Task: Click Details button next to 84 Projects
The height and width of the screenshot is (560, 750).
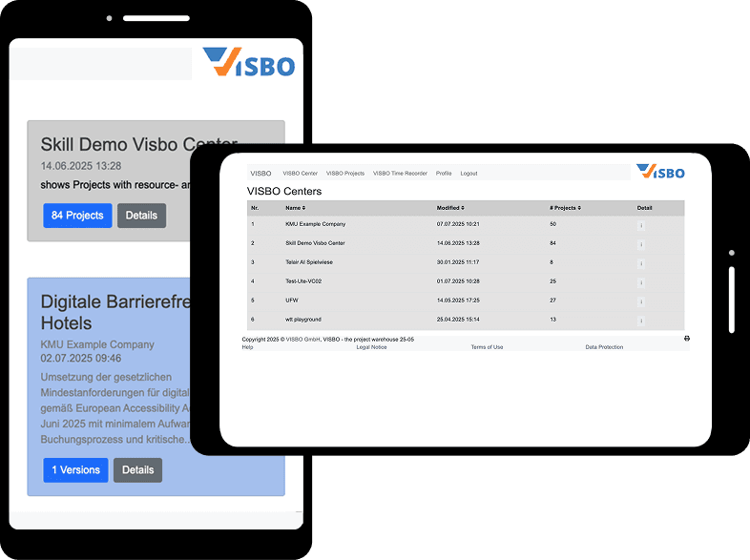Action: (141, 216)
